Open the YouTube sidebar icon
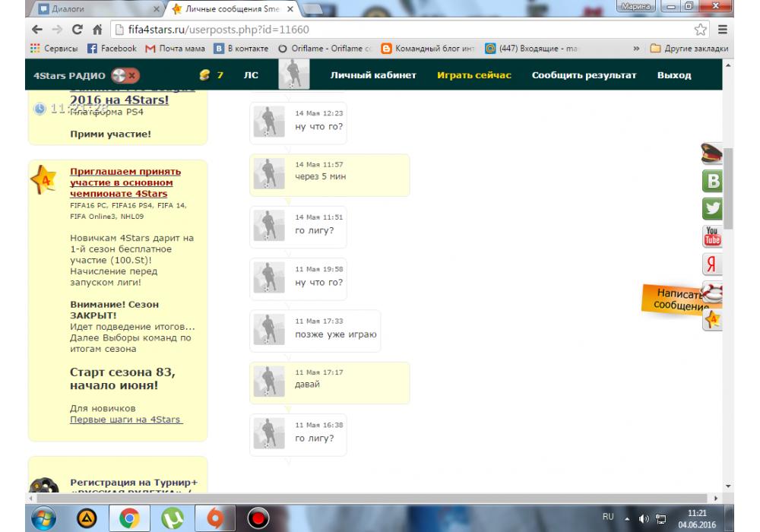Screen dimensions: 760x532 pyautogui.click(x=713, y=236)
